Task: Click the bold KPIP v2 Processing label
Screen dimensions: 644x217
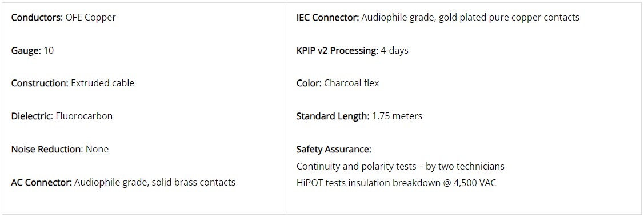Action: 337,50
